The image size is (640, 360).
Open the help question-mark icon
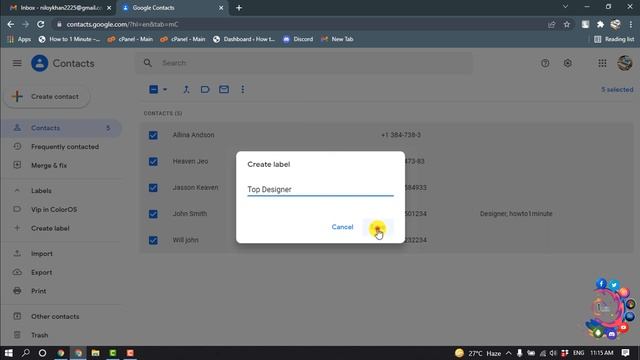click(545, 63)
